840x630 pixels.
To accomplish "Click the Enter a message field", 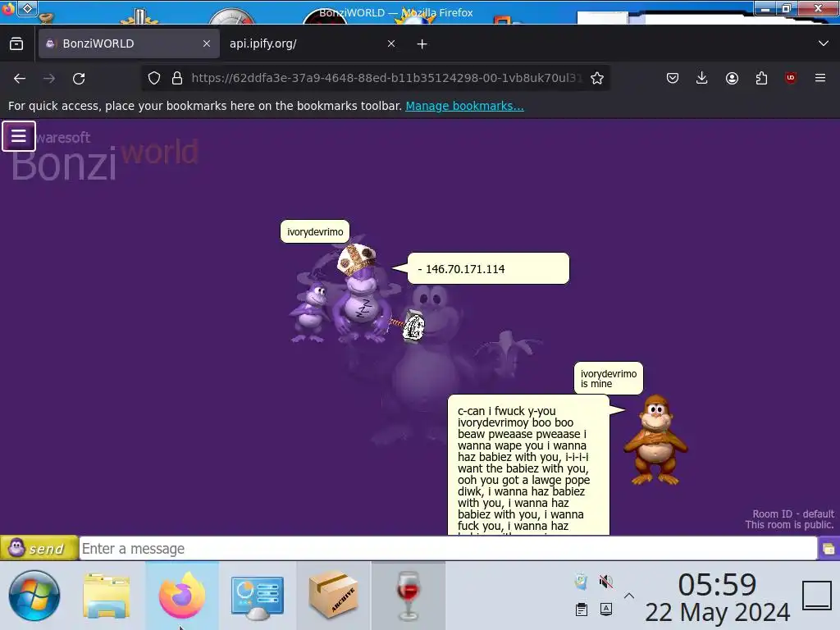I will point(448,549).
